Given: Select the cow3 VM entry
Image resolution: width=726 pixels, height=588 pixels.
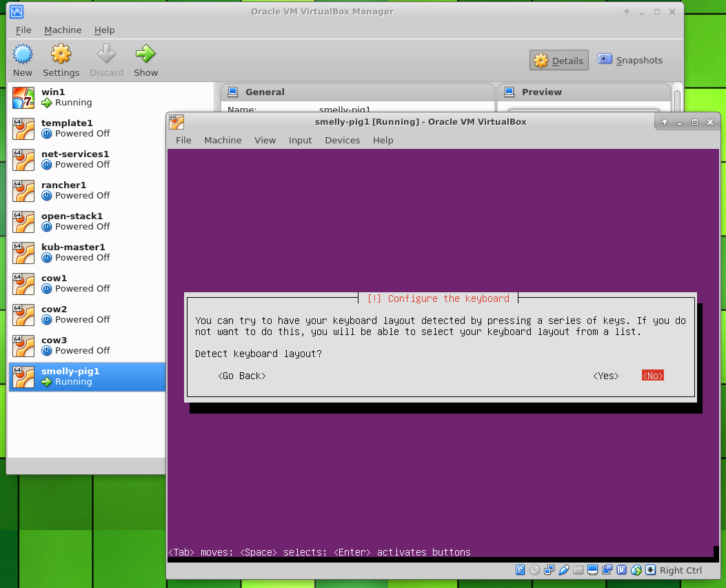Looking at the screenshot, I should (x=87, y=345).
